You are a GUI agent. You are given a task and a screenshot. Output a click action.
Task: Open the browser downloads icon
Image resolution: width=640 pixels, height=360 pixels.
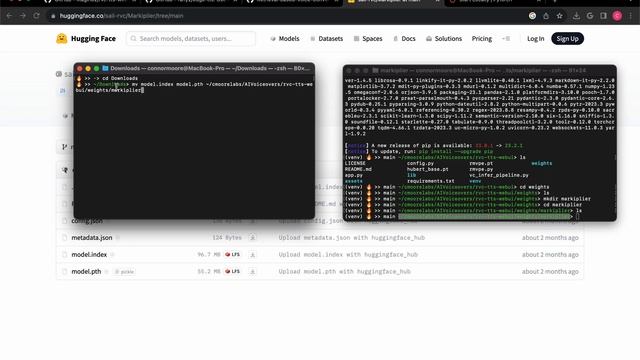576,16
